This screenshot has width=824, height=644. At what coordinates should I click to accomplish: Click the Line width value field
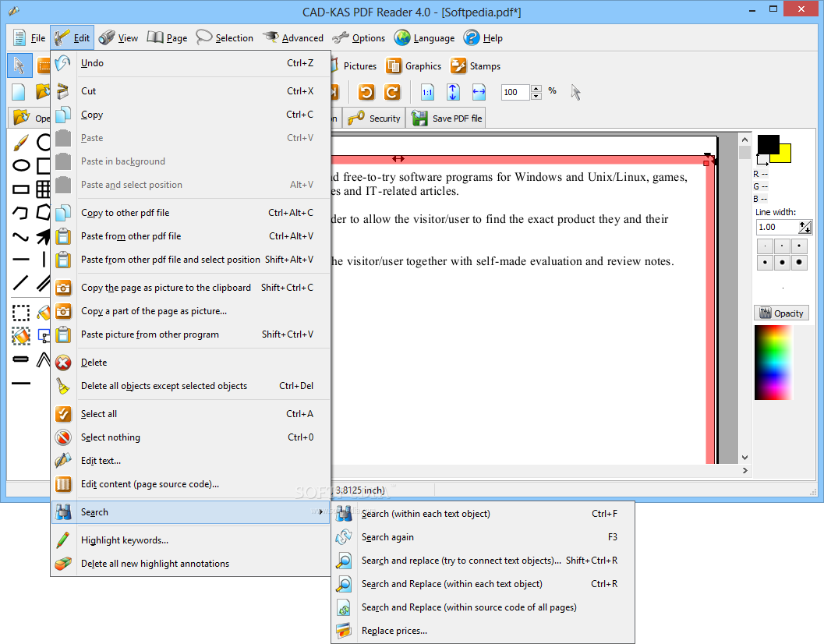coord(776,227)
